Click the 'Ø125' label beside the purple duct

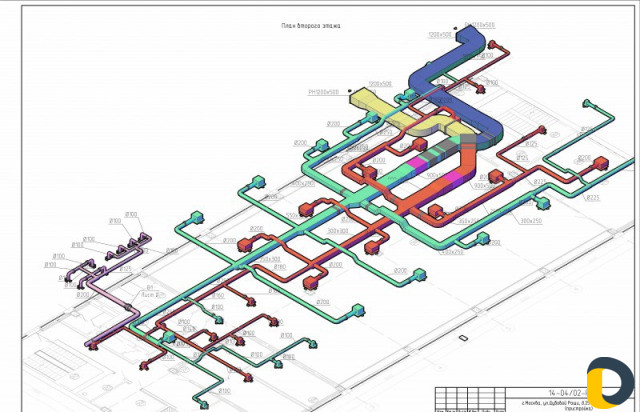click(x=125, y=269)
